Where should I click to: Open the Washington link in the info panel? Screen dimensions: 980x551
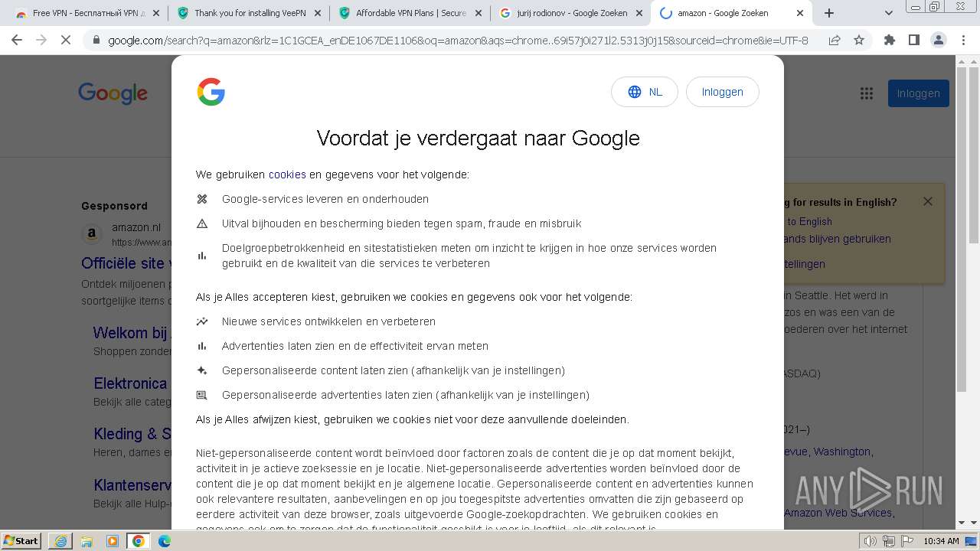pos(842,452)
